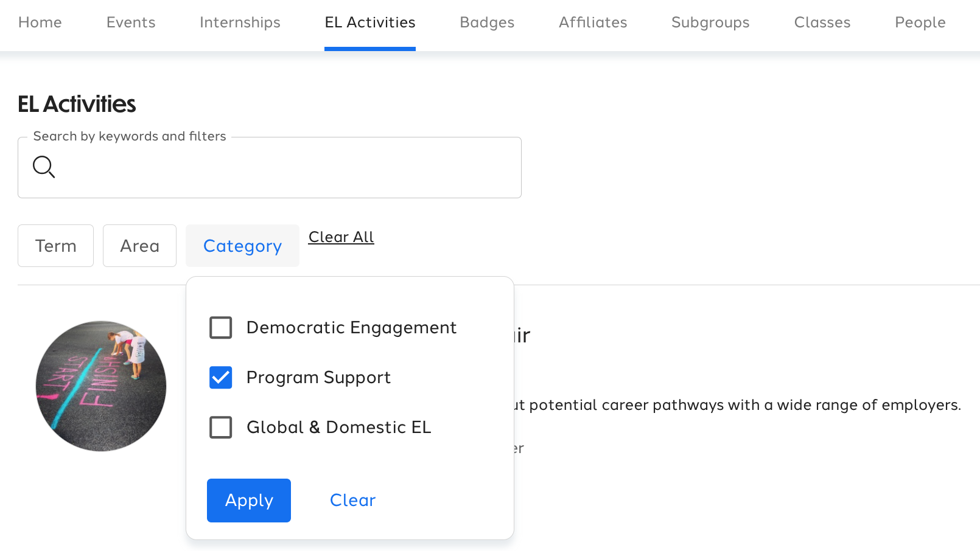
Task: Open the chalk start-finish activity thumbnail
Action: coord(101,386)
